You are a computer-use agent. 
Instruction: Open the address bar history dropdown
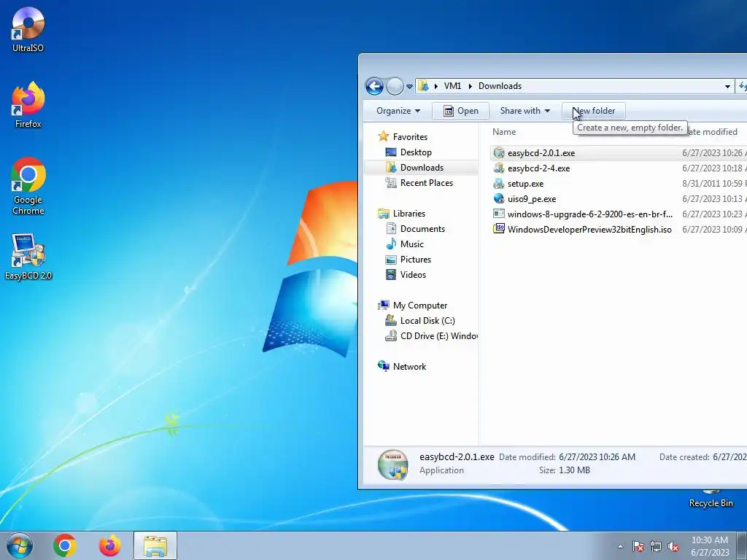point(727,87)
